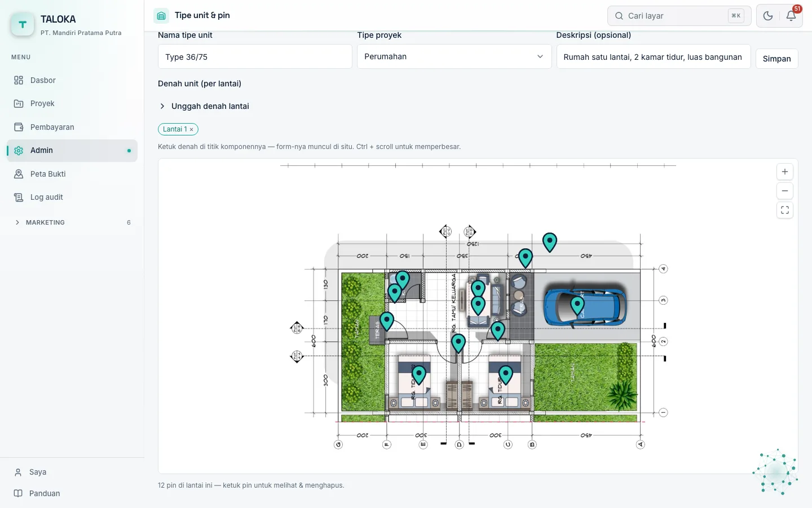The width and height of the screenshot is (812, 508).
Task: Open Log audit page
Action: [x=72, y=197]
